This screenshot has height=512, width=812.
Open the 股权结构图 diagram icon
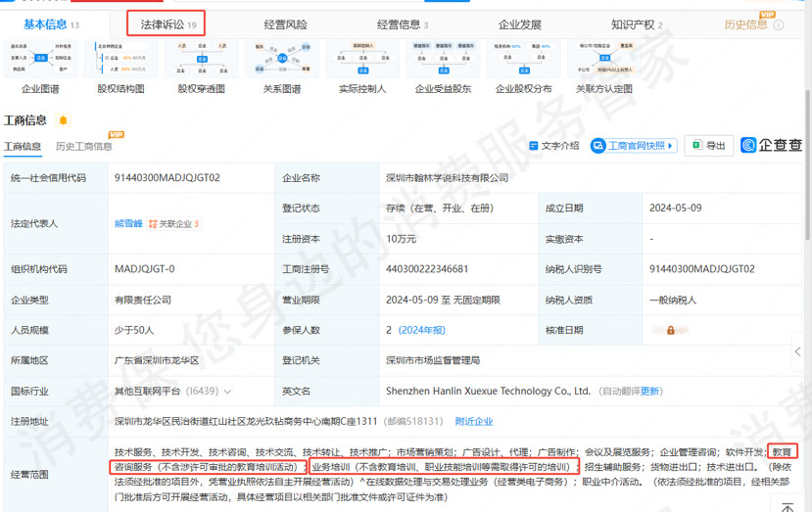pyautogui.click(x=120, y=59)
